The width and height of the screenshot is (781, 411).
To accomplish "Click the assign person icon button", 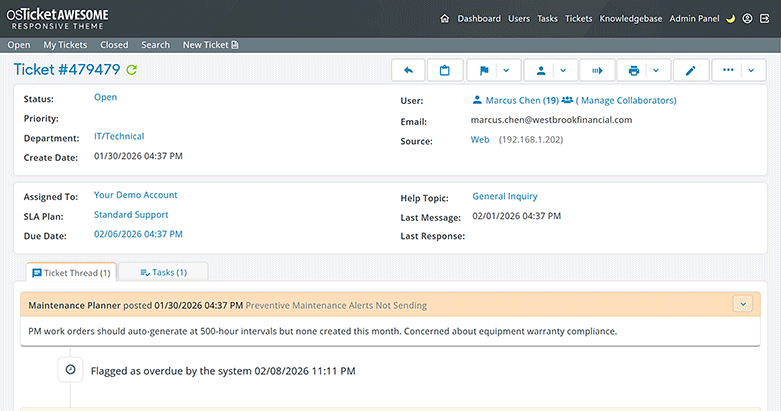I will pyautogui.click(x=541, y=71).
